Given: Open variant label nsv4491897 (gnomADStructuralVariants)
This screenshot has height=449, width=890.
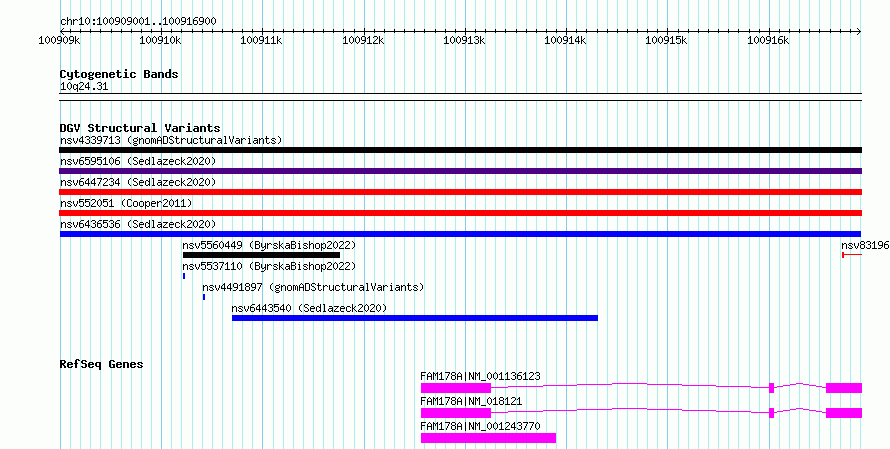Looking at the screenshot, I should point(313,287).
